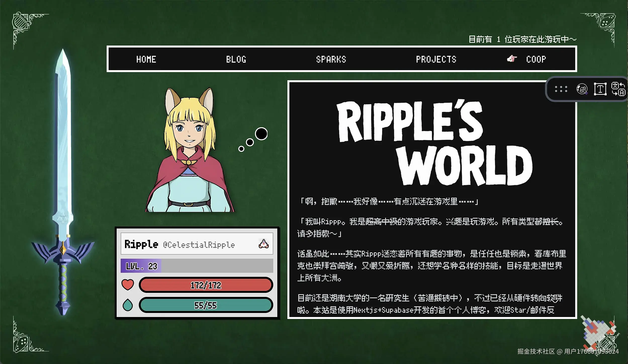Select the text-selection [T] icon in the floating toolbar
The image size is (628, 364).
pos(601,89)
